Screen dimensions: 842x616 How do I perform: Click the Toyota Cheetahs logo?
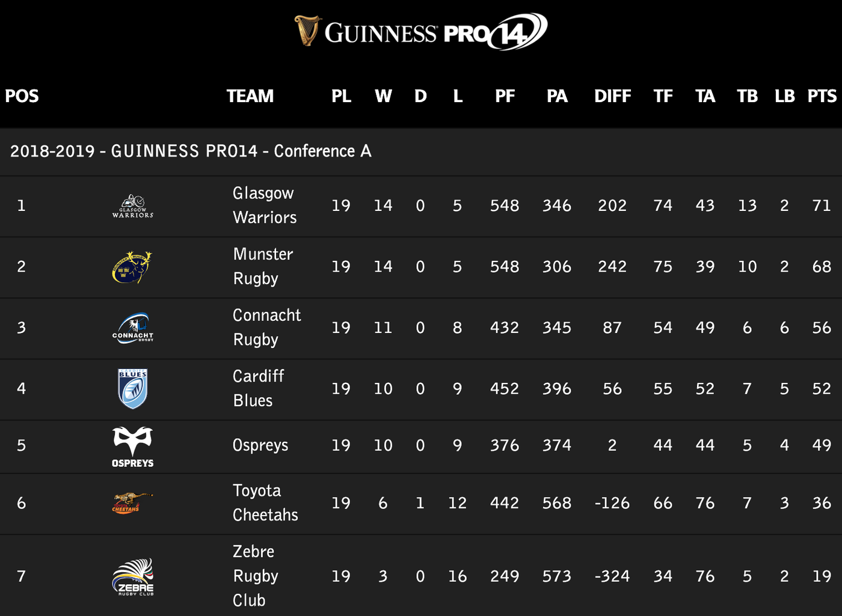[x=132, y=503]
